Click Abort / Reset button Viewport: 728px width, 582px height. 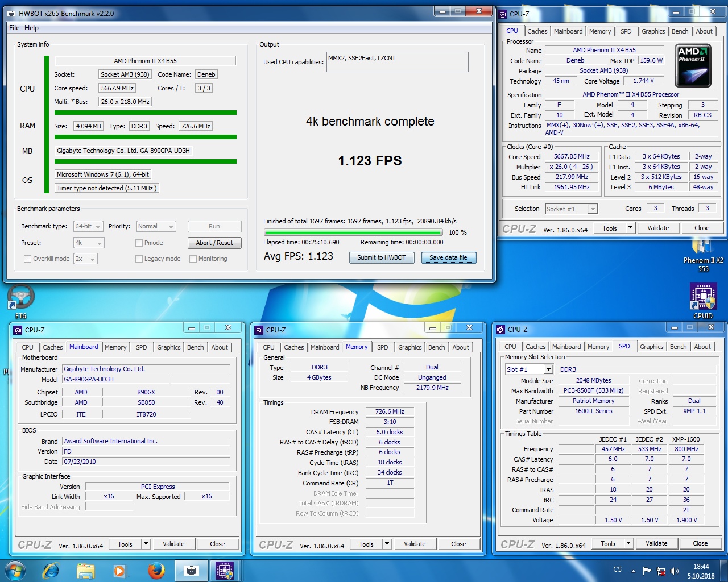[214, 243]
